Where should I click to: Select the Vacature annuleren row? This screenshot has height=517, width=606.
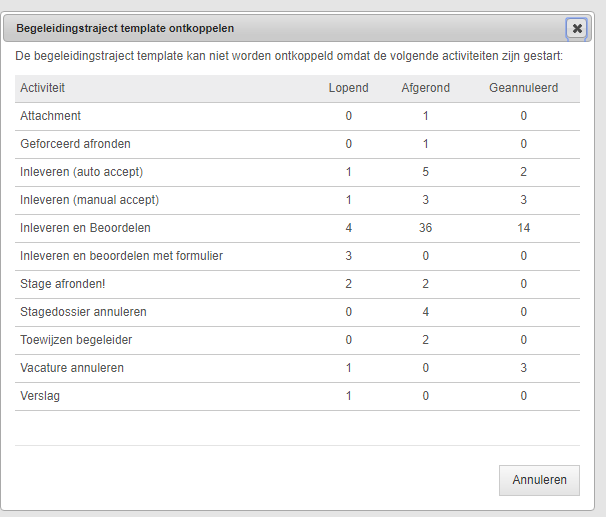[297, 369]
